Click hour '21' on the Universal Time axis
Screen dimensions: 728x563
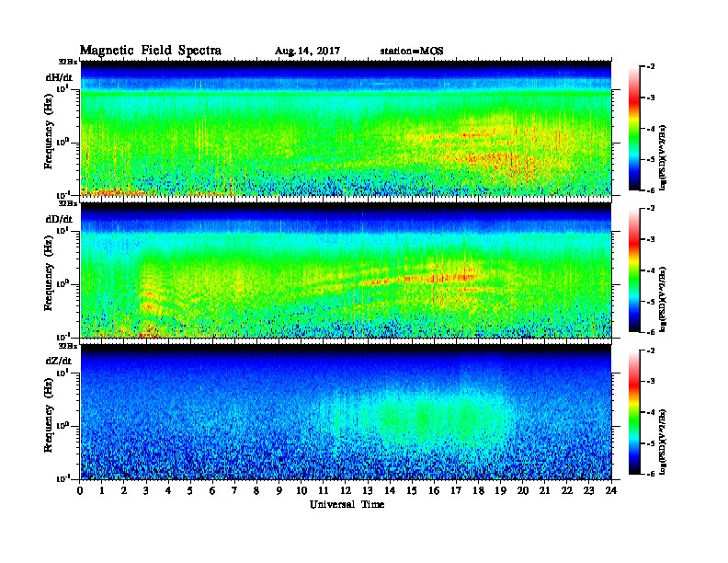pyautogui.click(x=545, y=491)
